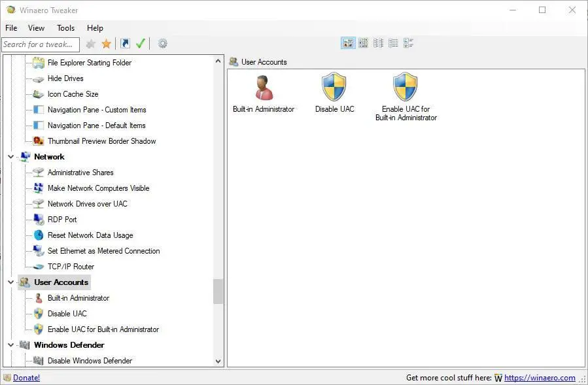This screenshot has height=385, width=588.
Task: Select the User Accounts category label
Action: tap(61, 282)
